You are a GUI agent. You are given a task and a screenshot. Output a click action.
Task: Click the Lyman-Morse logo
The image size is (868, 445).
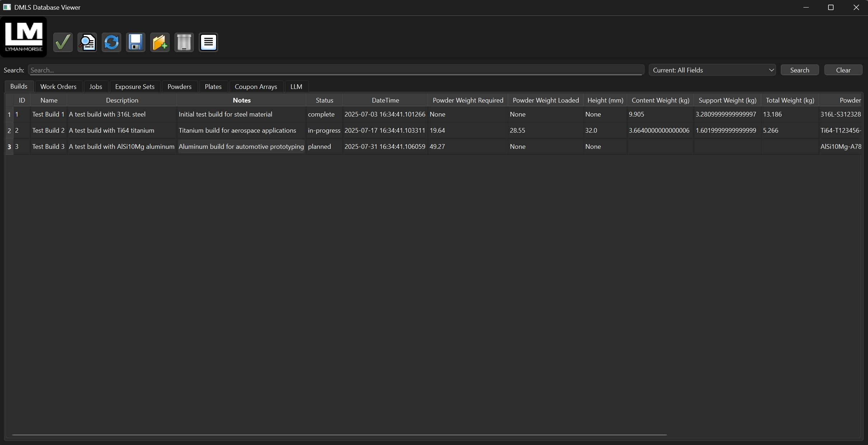coord(24,36)
